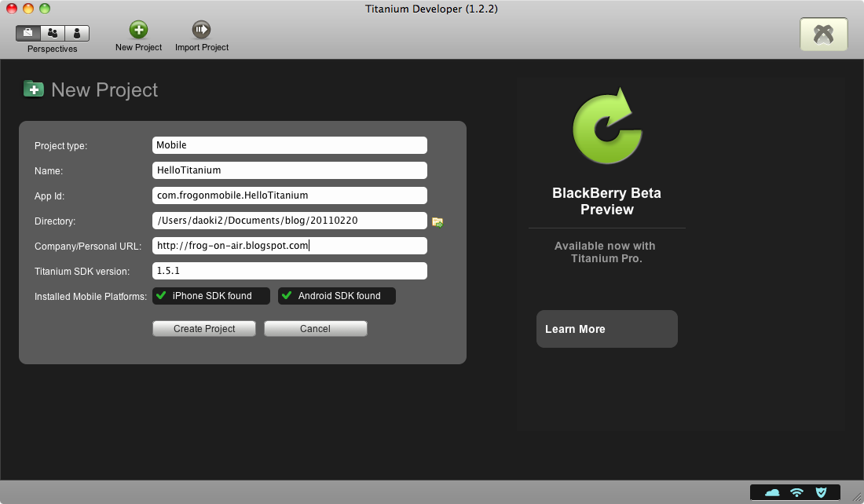The height and width of the screenshot is (504, 864).
Task: Switch to the single-user profile perspective
Action: pos(77,33)
